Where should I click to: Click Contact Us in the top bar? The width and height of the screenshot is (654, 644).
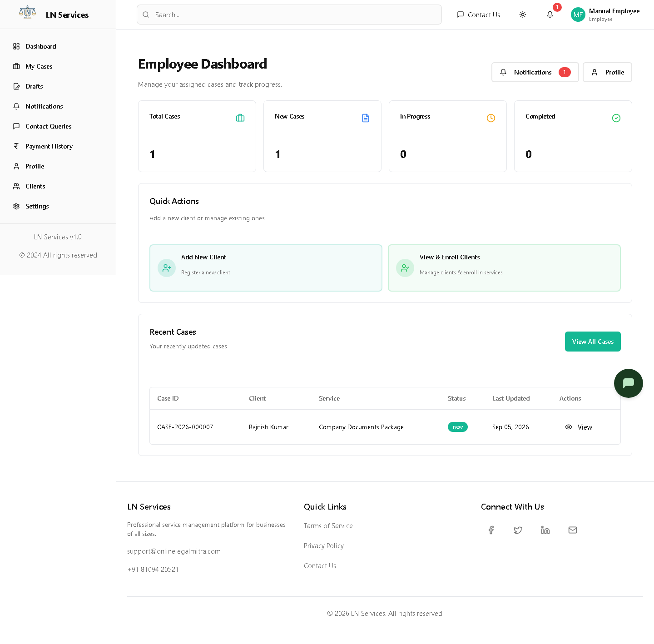(x=478, y=15)
